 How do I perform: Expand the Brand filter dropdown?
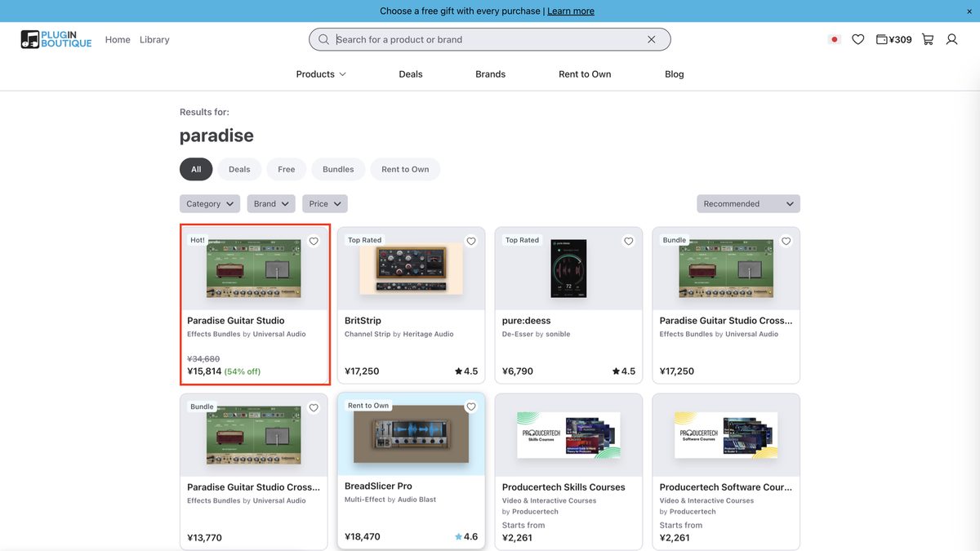(x=271, y=204)
